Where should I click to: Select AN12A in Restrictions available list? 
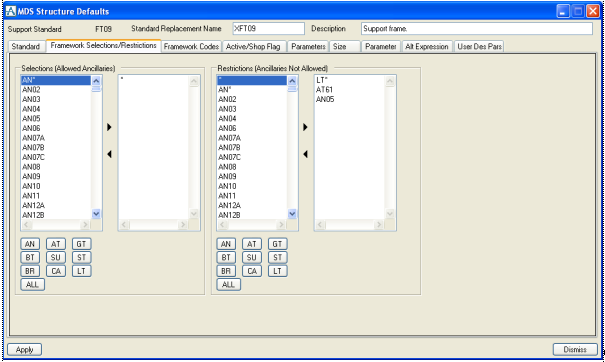pyautogui.click(x=252, y=205)
